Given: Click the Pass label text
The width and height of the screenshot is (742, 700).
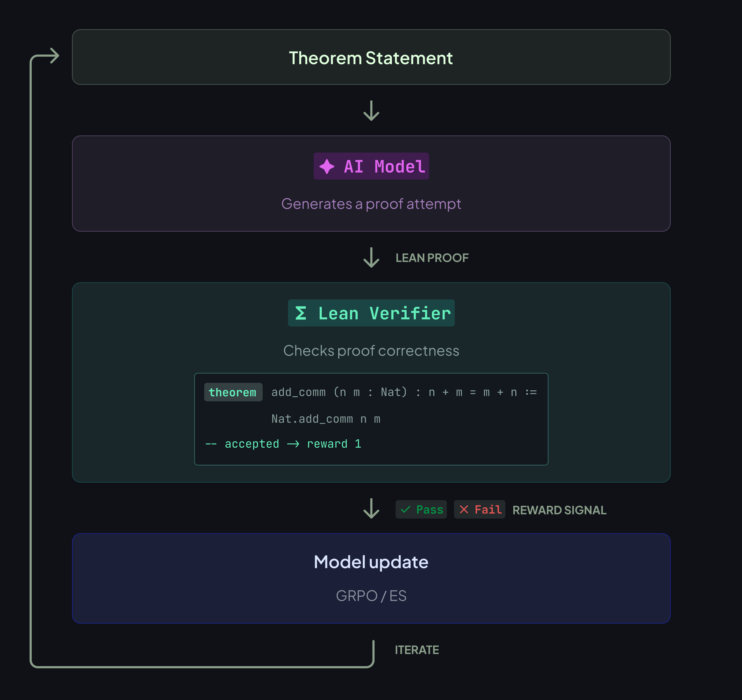Looking at the screenshot, I should click(430, 510).
